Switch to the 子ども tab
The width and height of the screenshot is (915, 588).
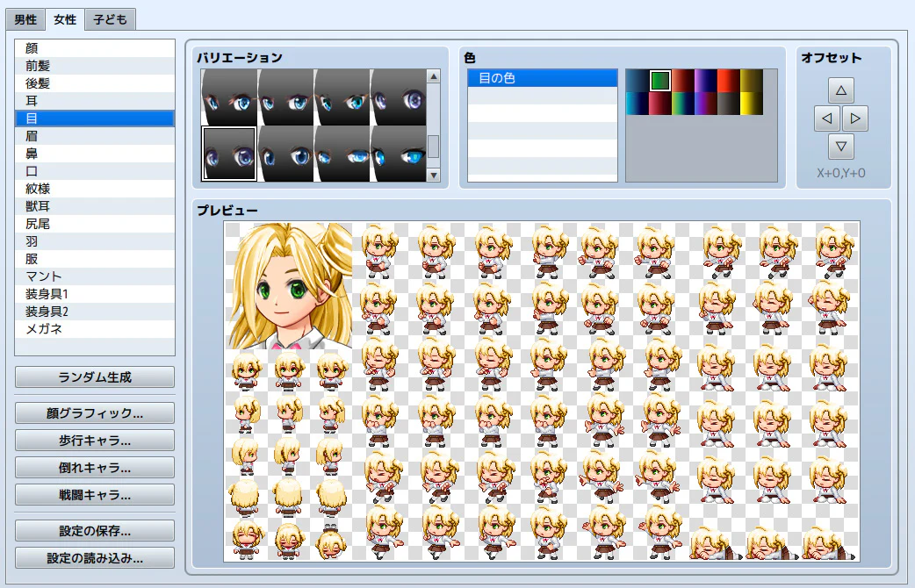coord(111,19)
